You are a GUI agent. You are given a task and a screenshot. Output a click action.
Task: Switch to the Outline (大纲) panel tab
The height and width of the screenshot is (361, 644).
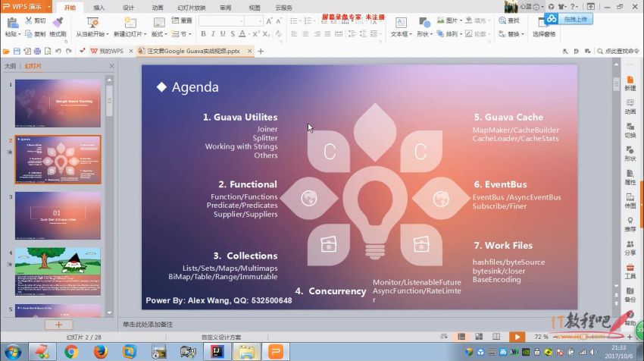tap(11, 66)
